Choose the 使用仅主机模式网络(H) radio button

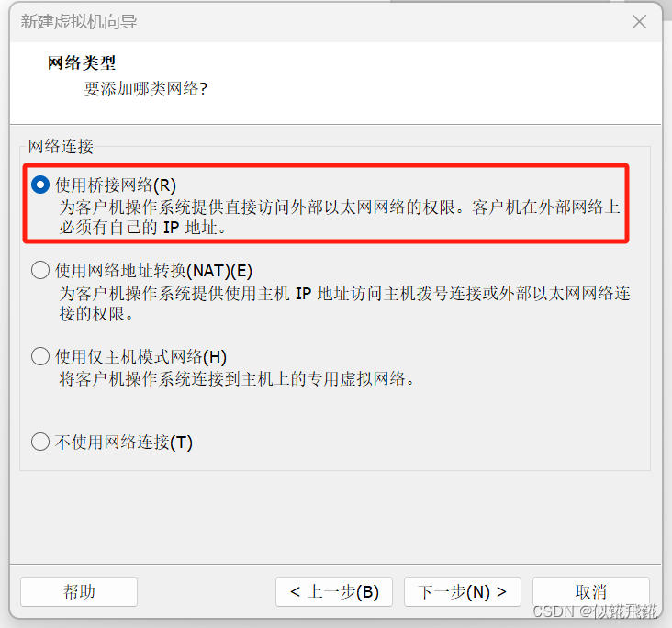click(40, 356)
